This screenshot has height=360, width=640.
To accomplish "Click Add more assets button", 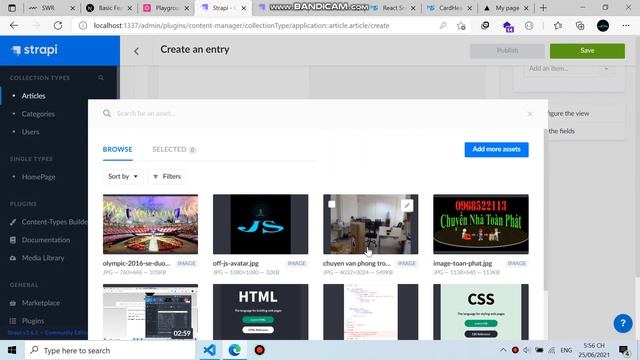I will click(496, 149).
